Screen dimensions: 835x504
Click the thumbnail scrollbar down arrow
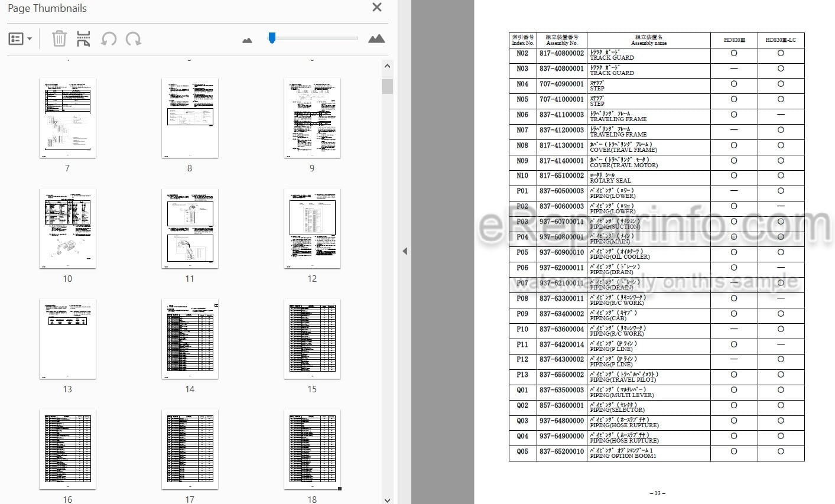point(387,499)
